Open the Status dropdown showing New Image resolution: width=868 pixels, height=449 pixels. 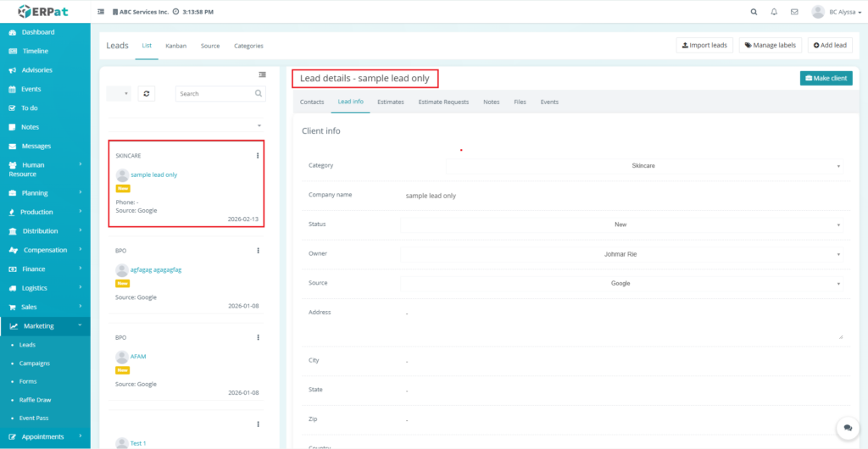click(x=621, y=224)
